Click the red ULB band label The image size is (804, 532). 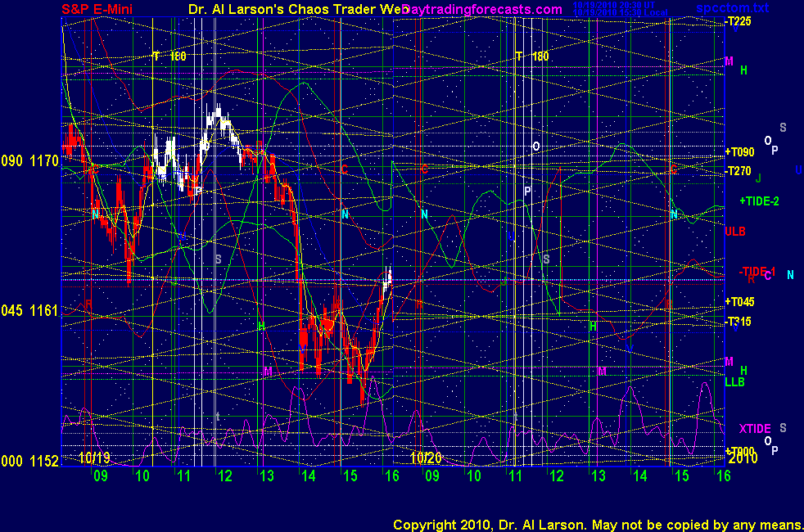(734, 231)
